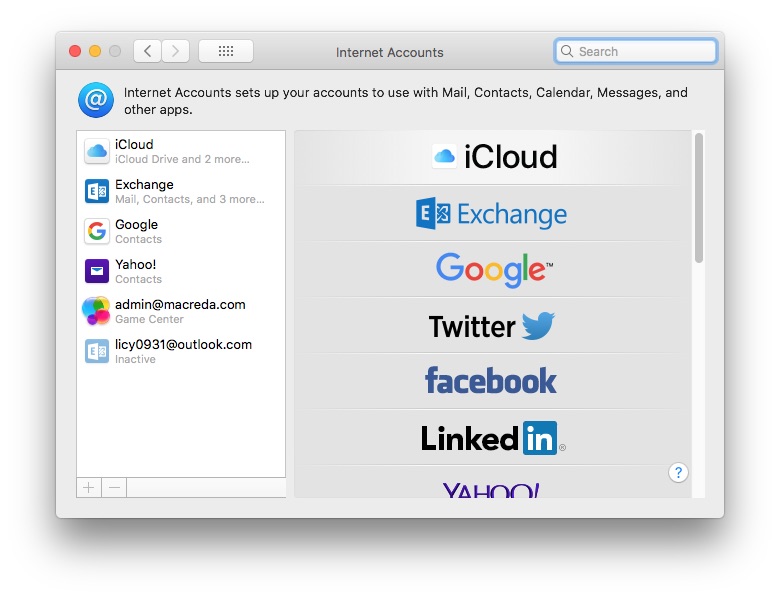This screenshot has width=780, height=598.
Task: Click the Exchange icon in accounts list
Action: coord(97,191)
